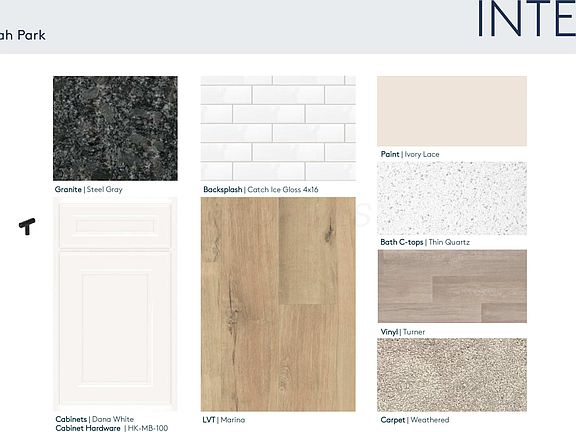The height and width of the screenshot is (432, 576).
Task: Click the black T-shaped cabinet hardware icon
Action: coord(27,226)
